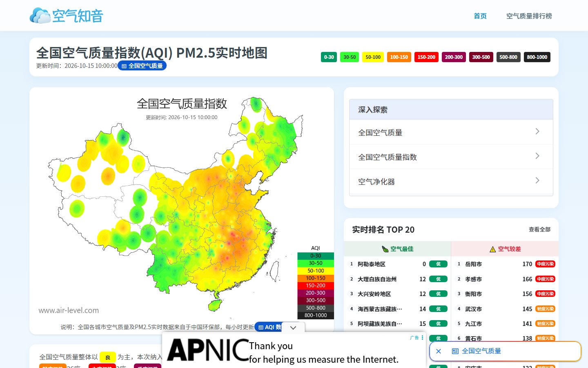588x368 pixels.
Task: Click chevron arrow on 全国空气质量指数 row
Action: [x=537, y=156]
